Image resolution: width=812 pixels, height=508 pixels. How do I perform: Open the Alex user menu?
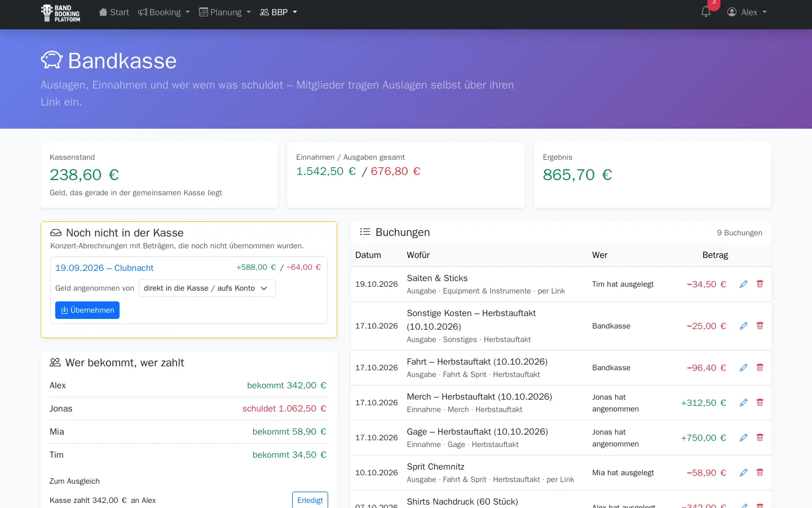747,12
